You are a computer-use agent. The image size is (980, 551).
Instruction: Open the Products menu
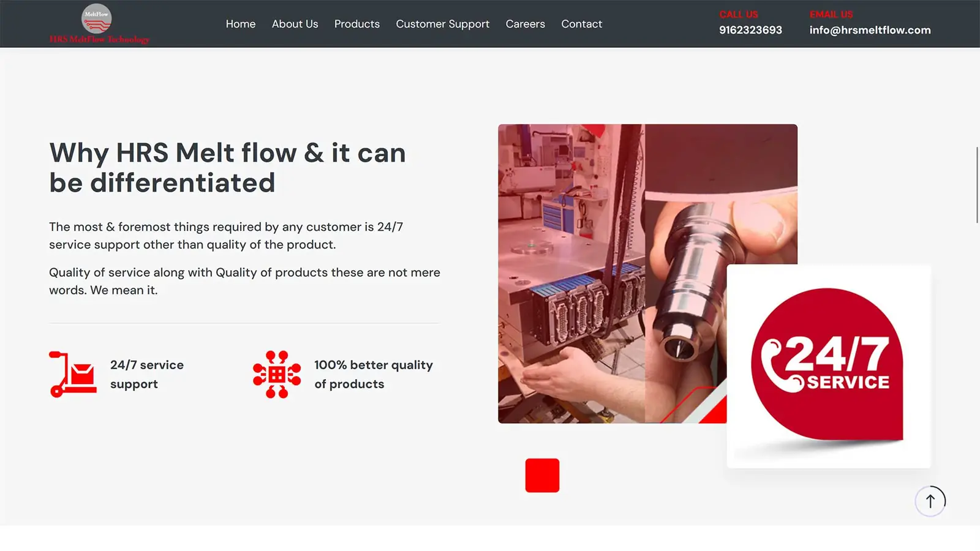click(x=357, y=24)
